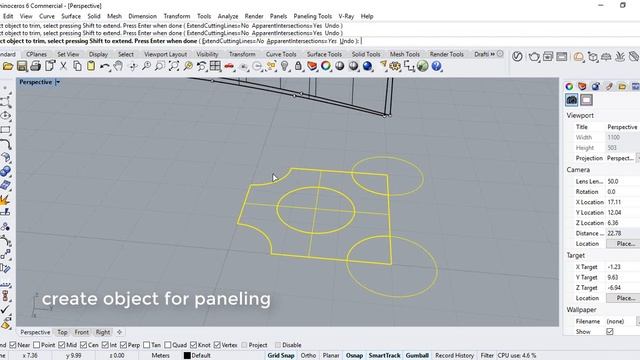Viewport: 640px width, 360px height.
Task: Click the Zoom Window magnifier icon
Action: coord(160,66)
